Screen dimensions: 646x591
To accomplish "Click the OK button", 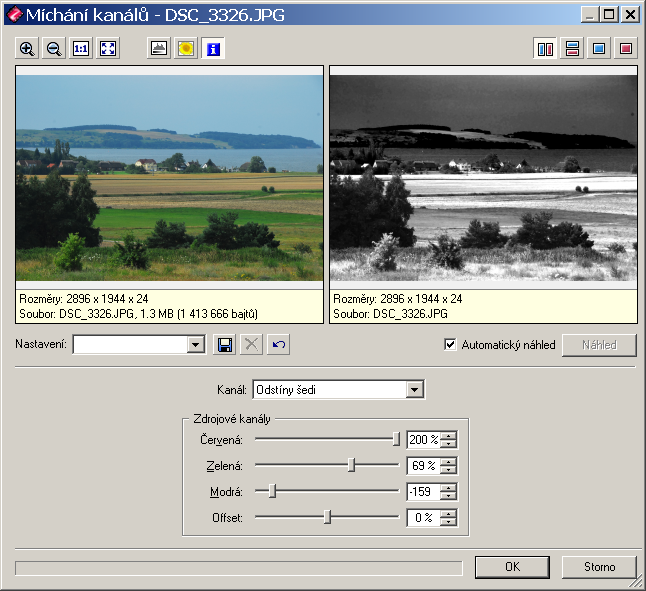I will tap(512, 567).
